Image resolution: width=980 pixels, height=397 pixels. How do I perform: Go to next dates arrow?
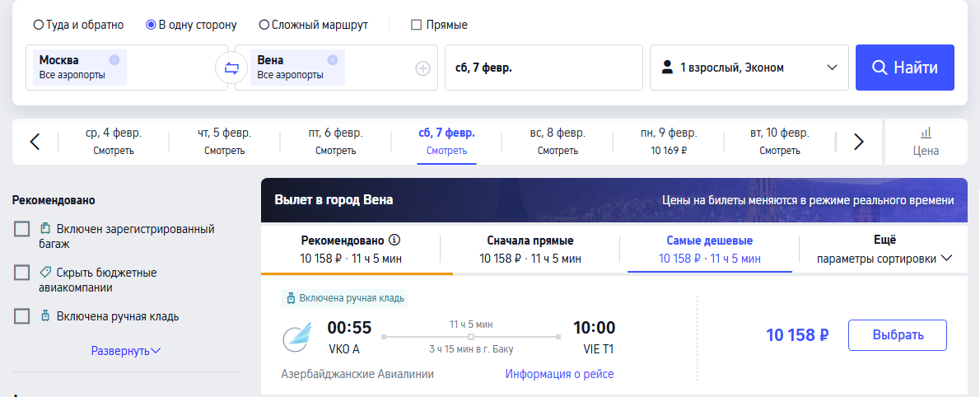(x=859, y=142)
